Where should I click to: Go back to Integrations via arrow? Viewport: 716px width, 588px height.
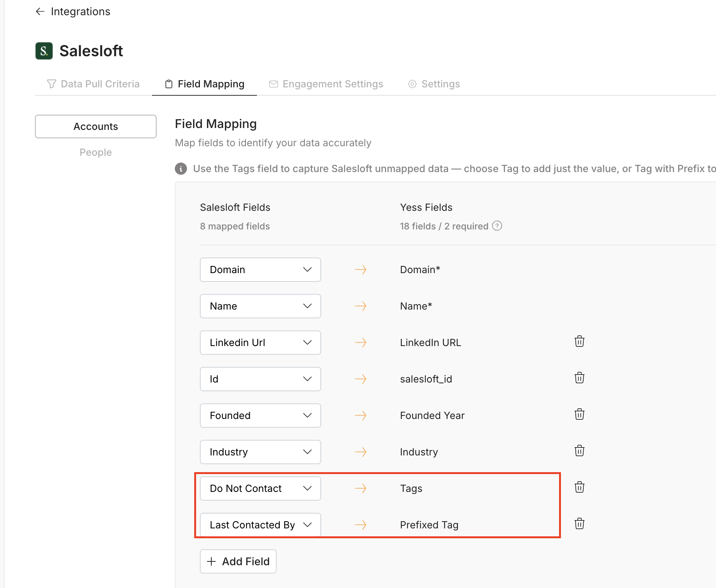click(x=40, y=11)
